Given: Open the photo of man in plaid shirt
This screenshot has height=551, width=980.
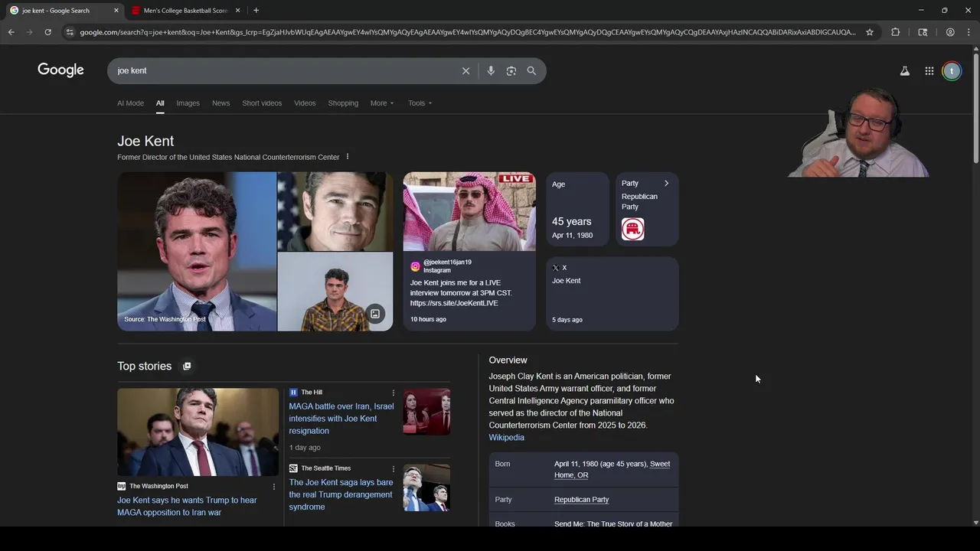Looking at the screenshot, I should 335,292.
